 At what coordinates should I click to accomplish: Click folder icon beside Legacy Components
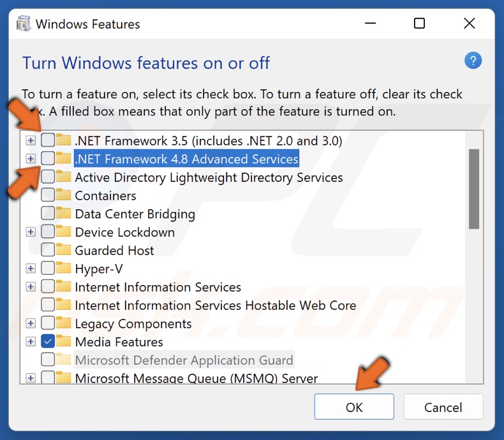pyautogui.click(x=63, y=323)
